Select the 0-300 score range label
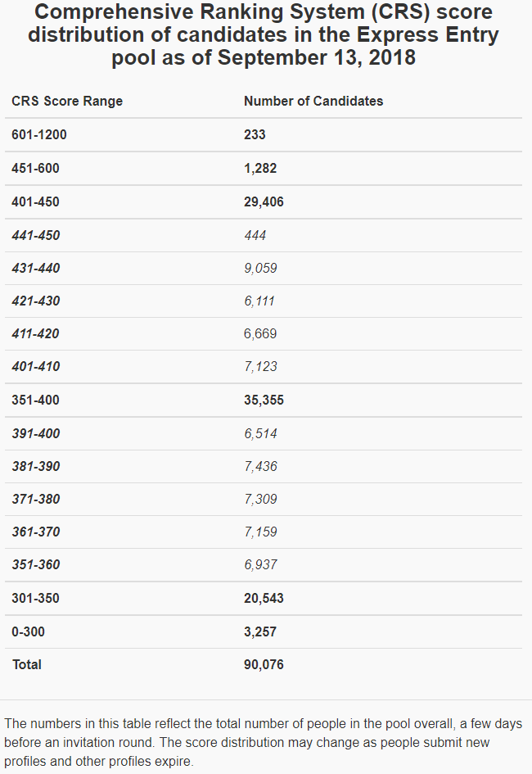 point(29,631)
